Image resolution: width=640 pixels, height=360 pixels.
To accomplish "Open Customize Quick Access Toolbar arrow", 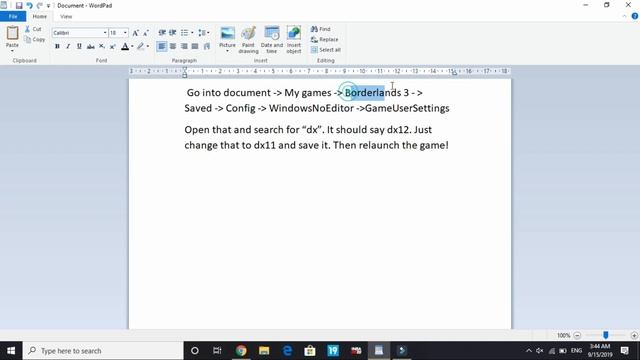I will [x=48, y=6].
